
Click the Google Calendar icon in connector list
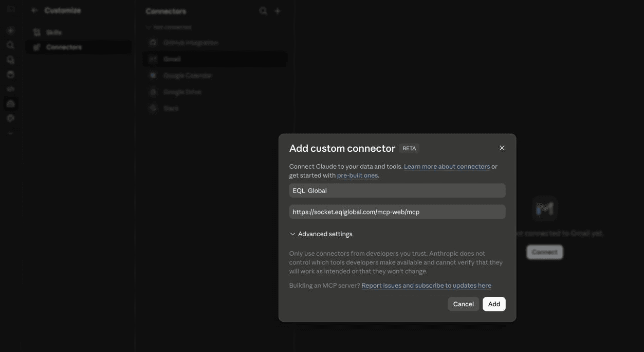click(x=153, y=76)
